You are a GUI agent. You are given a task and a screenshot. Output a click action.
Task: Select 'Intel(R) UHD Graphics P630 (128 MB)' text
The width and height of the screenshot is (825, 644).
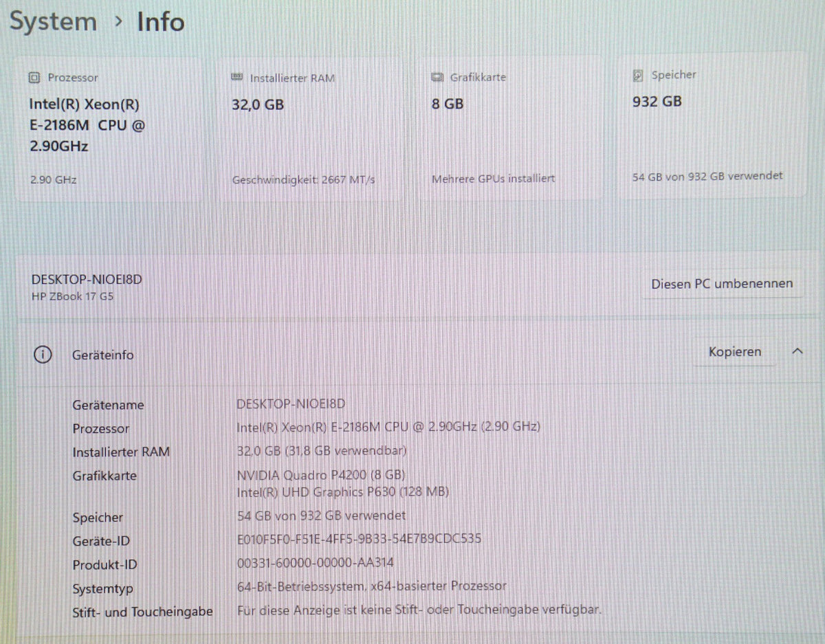click(x=342, y=492)
